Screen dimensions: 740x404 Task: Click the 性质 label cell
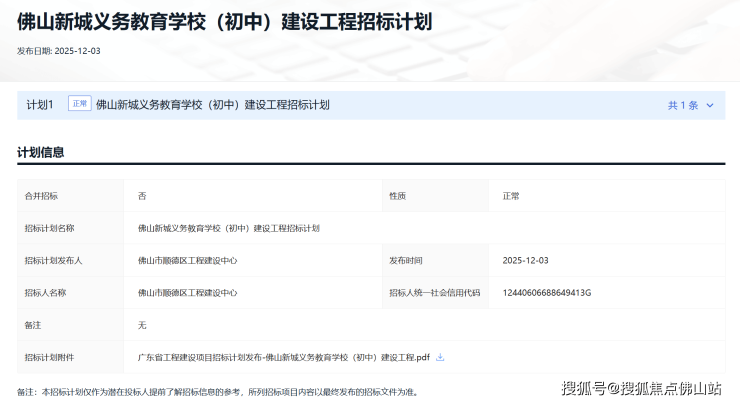435,196
